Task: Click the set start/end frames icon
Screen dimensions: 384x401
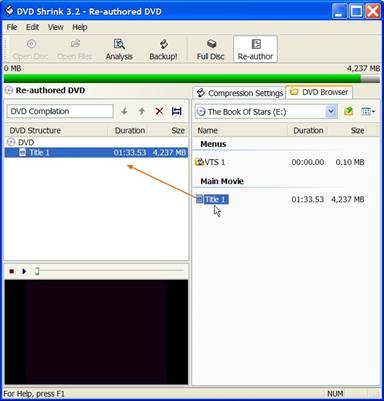Action: tap(176, 111)
